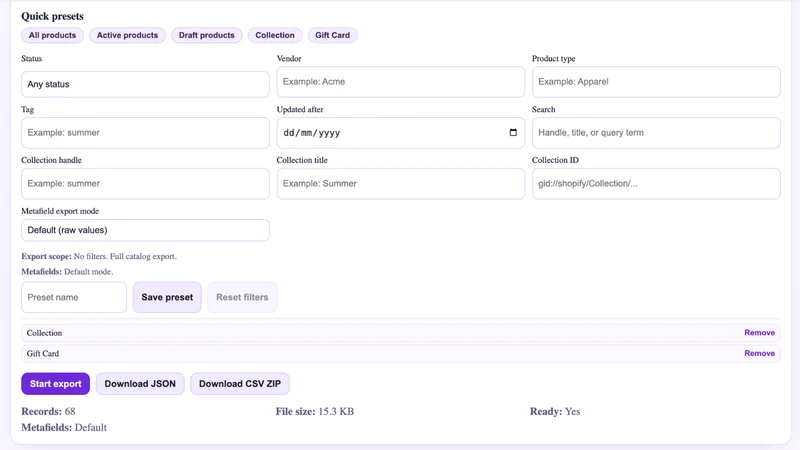
Task: Download the CSV ZIP file
Action: click(x=240, y=384)
